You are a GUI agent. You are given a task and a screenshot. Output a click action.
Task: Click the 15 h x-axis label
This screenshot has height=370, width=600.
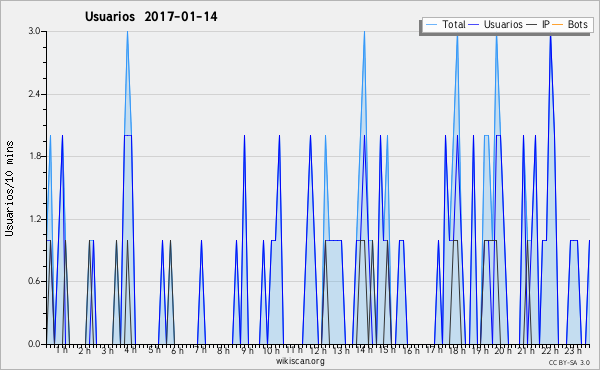[387, 350]
